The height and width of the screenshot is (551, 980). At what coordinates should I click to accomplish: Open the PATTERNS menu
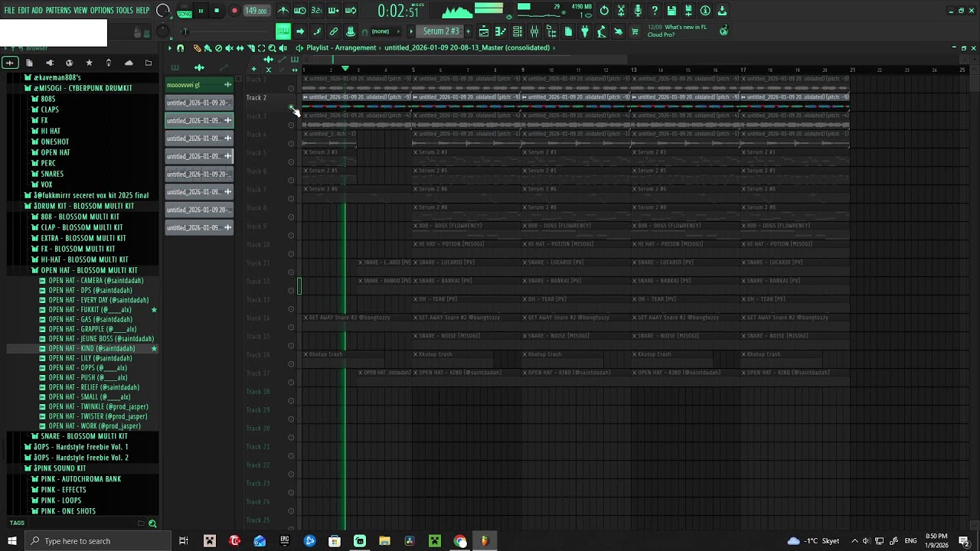[x=58, y=11]
